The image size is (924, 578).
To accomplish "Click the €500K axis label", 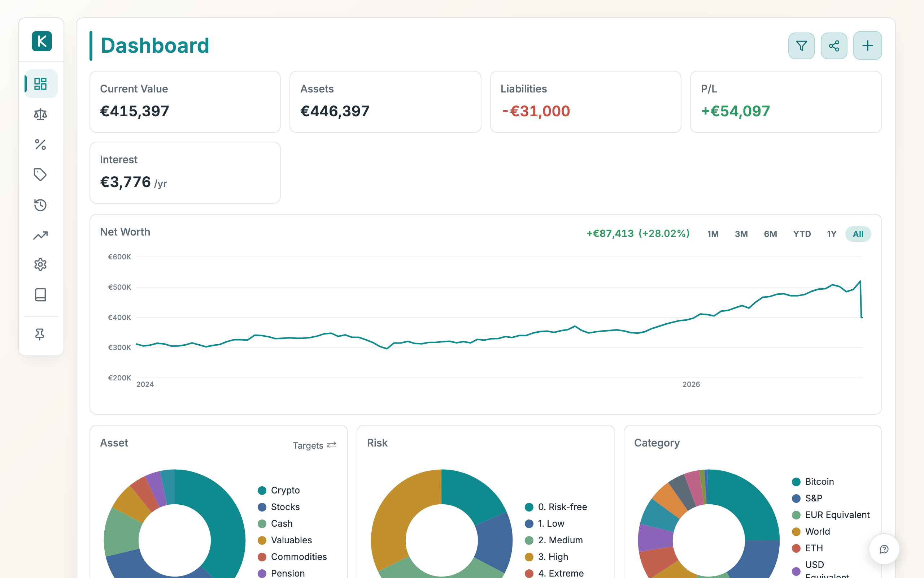I will tap(119, 287).
